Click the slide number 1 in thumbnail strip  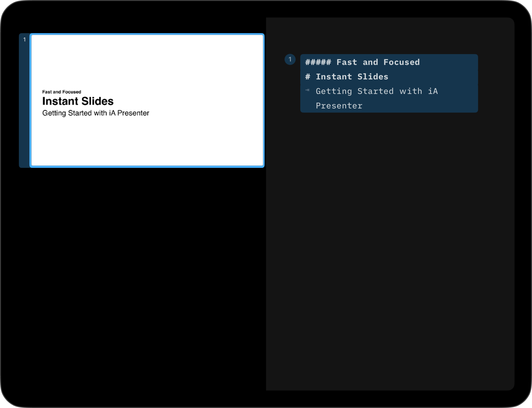[25, 40]
